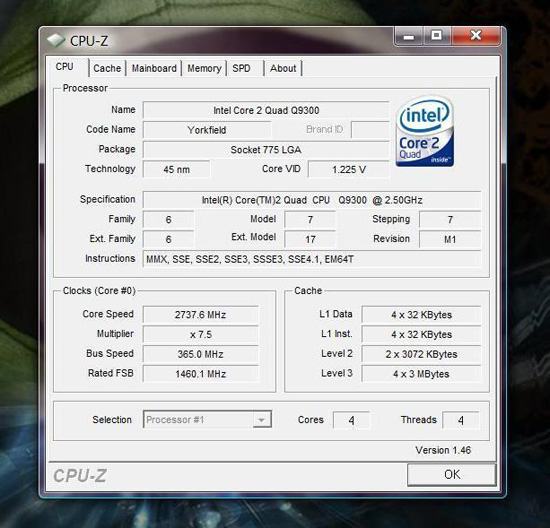Click the Model value field
The image size is (550, 528).
pyautogui.click(x=310, y=220)
